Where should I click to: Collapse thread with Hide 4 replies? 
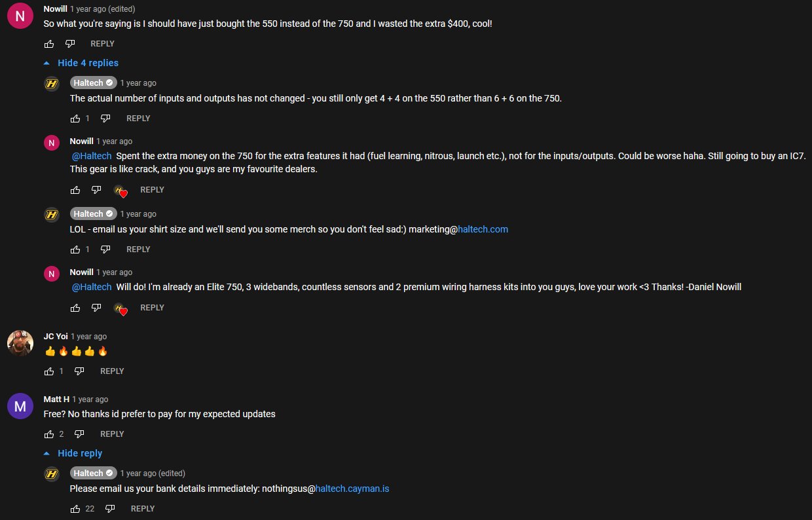pos(81,63)
